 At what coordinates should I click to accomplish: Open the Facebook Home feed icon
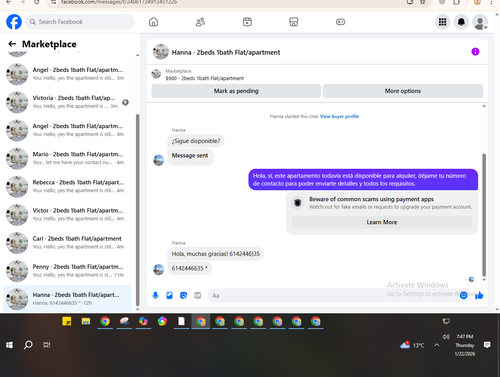(153, 22)
